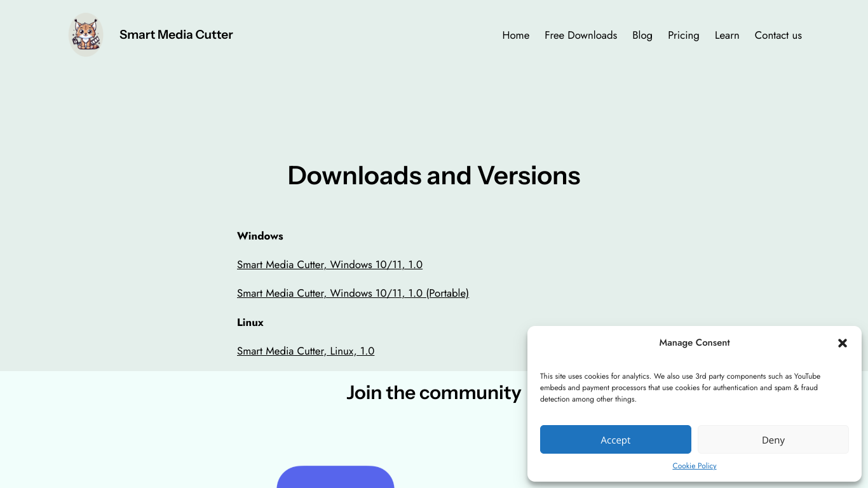Close the Manage Consent dialog
Viewport: 868px width, 488px height.
(843, 343)
